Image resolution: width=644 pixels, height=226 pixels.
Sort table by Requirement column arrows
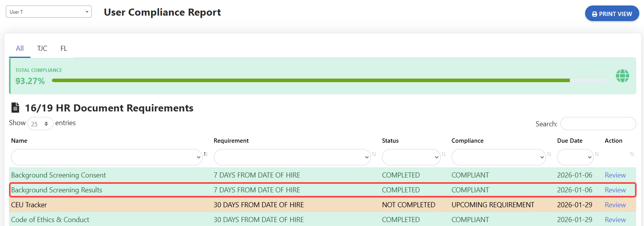click(x=374, y=154)
